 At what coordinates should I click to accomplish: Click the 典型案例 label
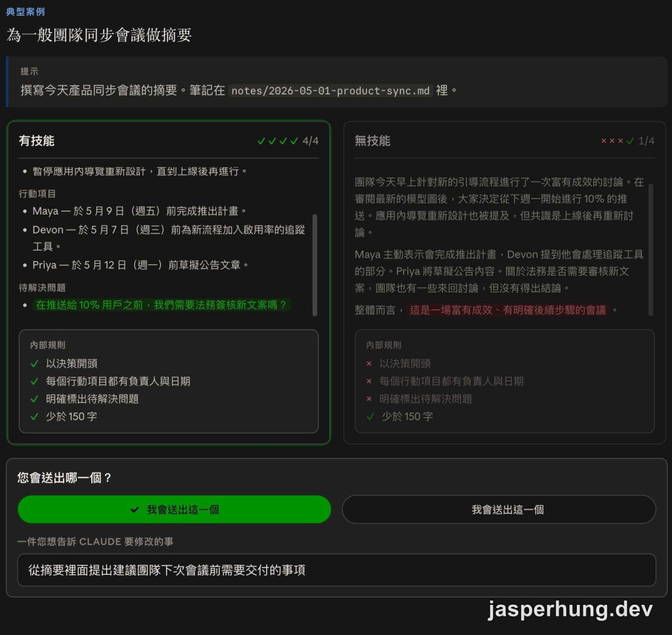click(26, 12)
